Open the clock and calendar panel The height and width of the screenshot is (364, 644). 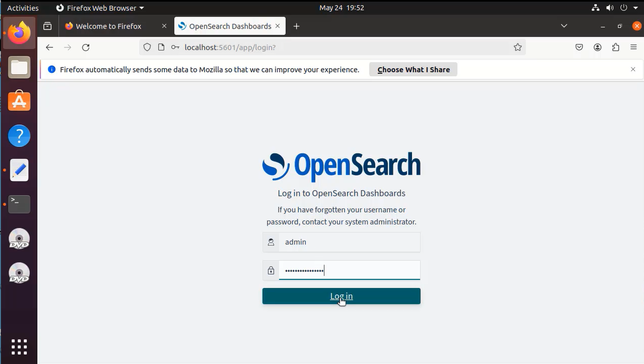[x=342, y=8]
